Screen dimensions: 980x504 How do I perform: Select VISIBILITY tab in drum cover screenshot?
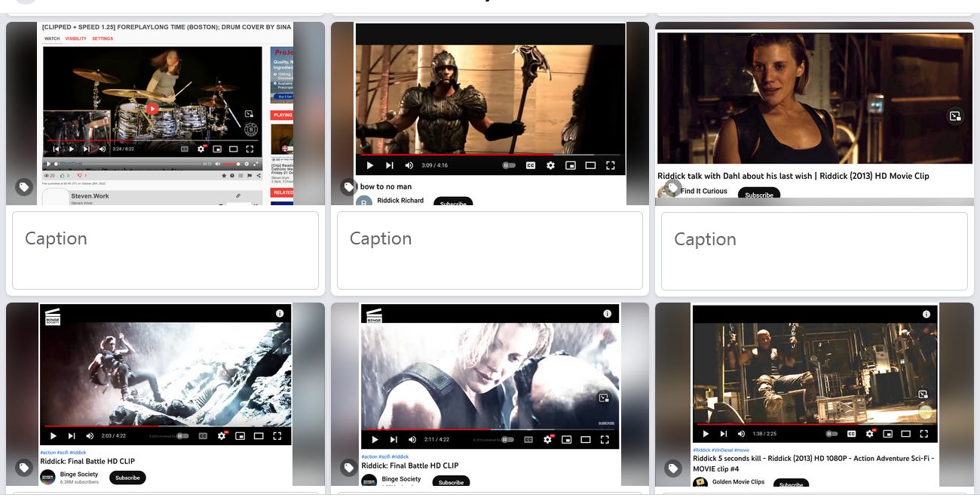76,38
